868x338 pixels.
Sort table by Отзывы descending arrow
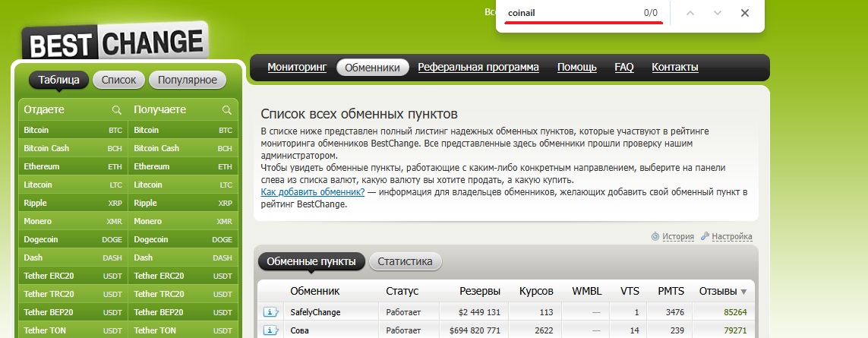coord(743,292)
